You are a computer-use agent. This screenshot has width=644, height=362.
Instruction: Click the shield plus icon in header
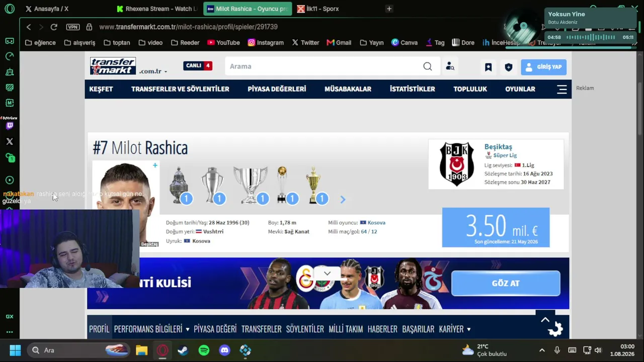(x=509, y=67)
